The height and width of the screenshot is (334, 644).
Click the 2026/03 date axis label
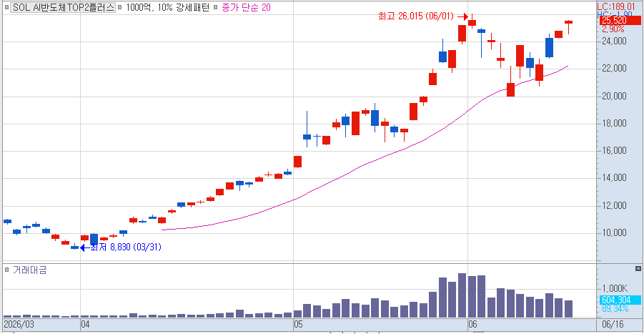pos(19,325)
